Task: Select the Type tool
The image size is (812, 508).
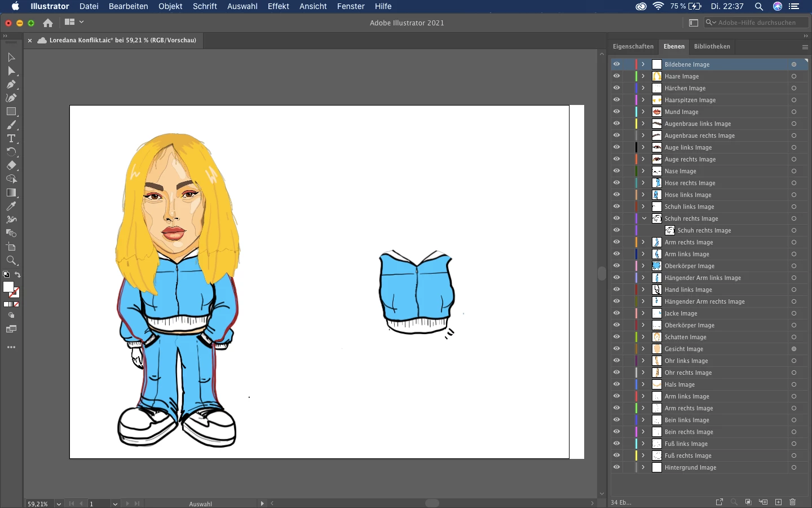Action: click(x=11, y=138)
